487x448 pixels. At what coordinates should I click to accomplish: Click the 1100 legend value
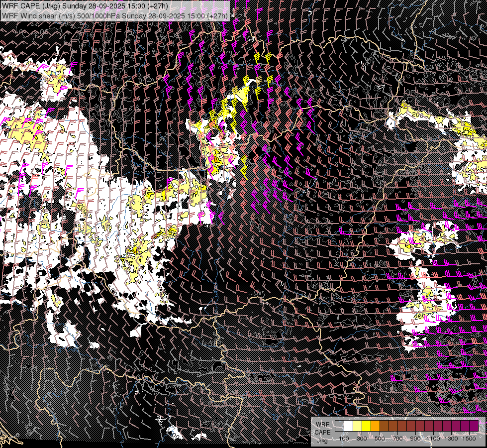click(433, 439)
